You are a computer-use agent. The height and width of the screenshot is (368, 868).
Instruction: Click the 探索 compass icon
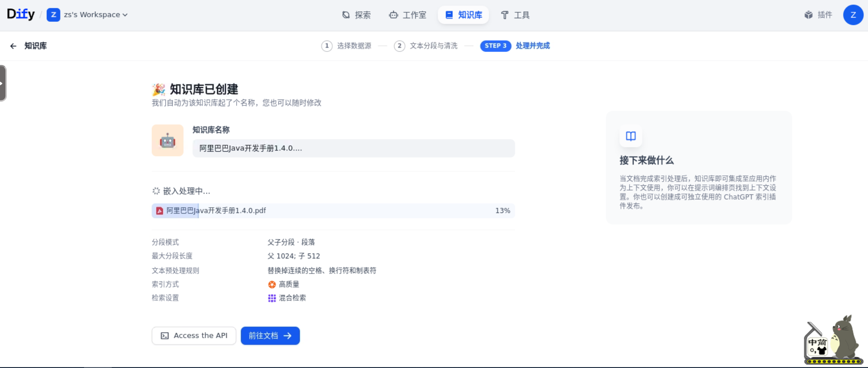346,15
